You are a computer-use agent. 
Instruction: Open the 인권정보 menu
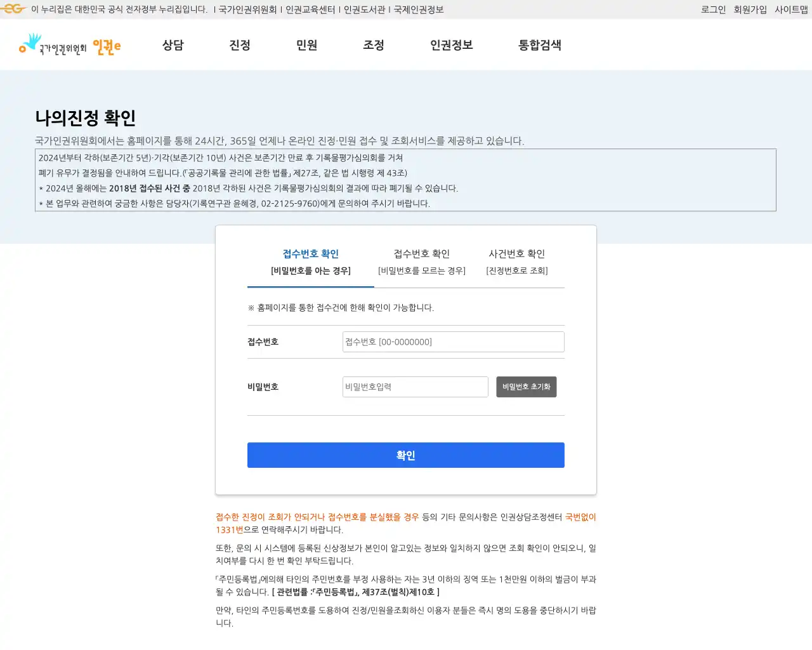click(x=450, y=45)
